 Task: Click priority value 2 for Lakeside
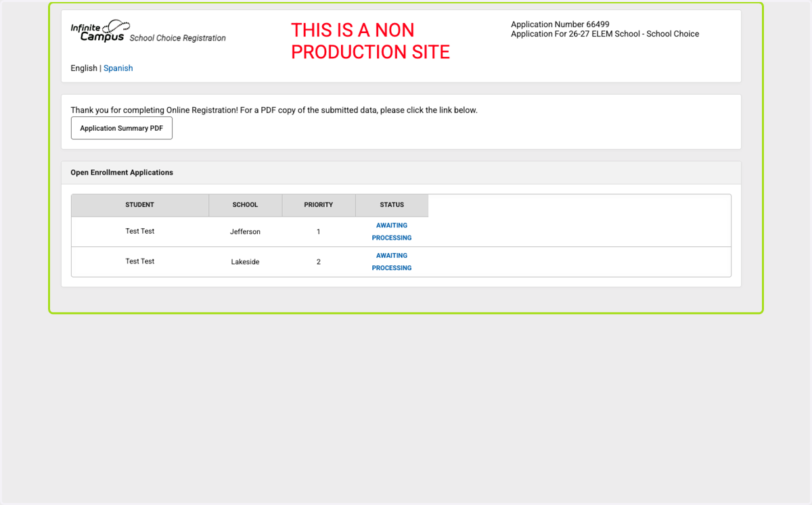(x=319, y=262)
